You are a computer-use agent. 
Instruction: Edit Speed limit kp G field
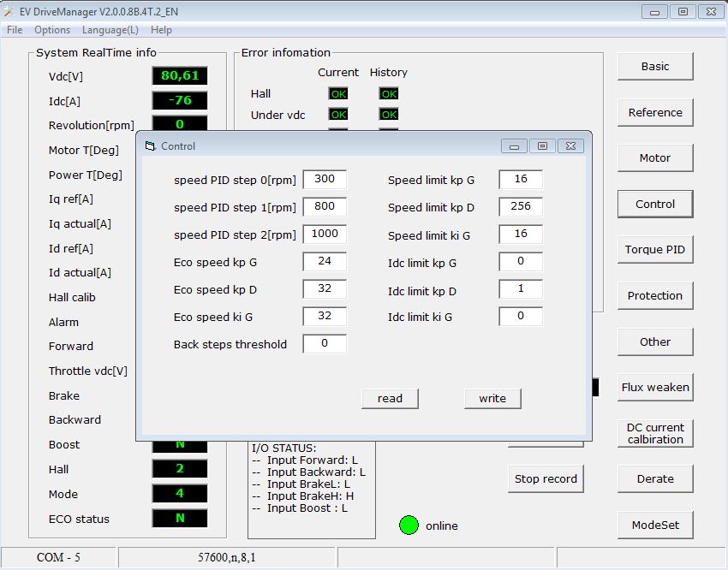click(x=521, y=179)
